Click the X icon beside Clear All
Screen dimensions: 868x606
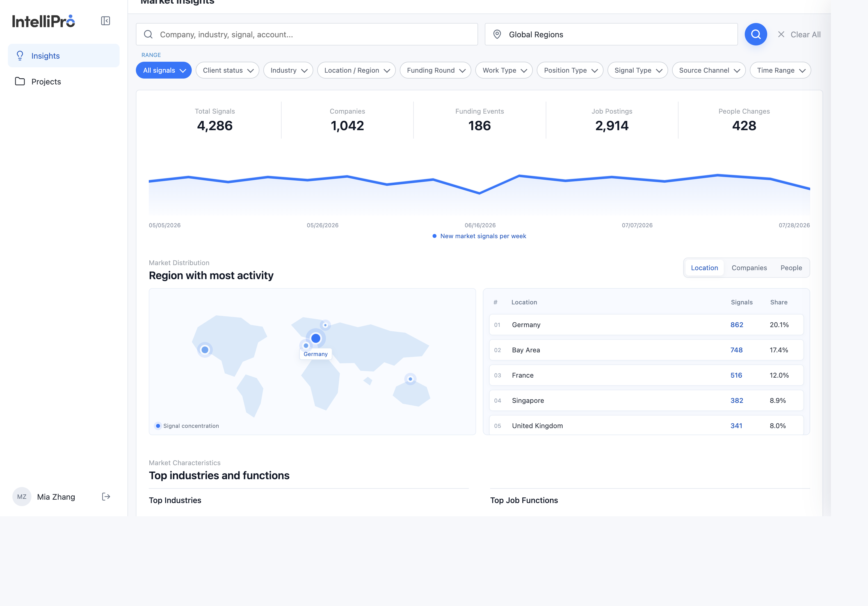click(781, 35)
